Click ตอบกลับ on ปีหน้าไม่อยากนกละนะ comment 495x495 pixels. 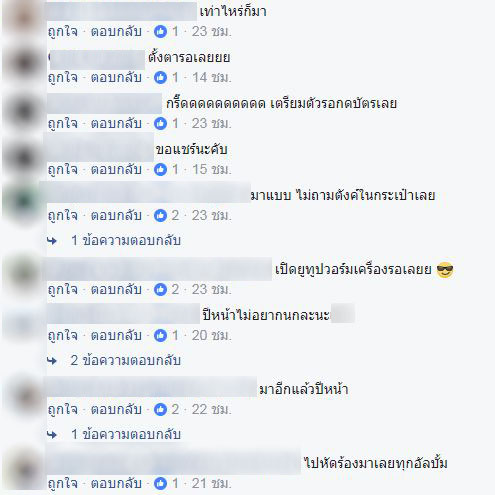[116, 336]
